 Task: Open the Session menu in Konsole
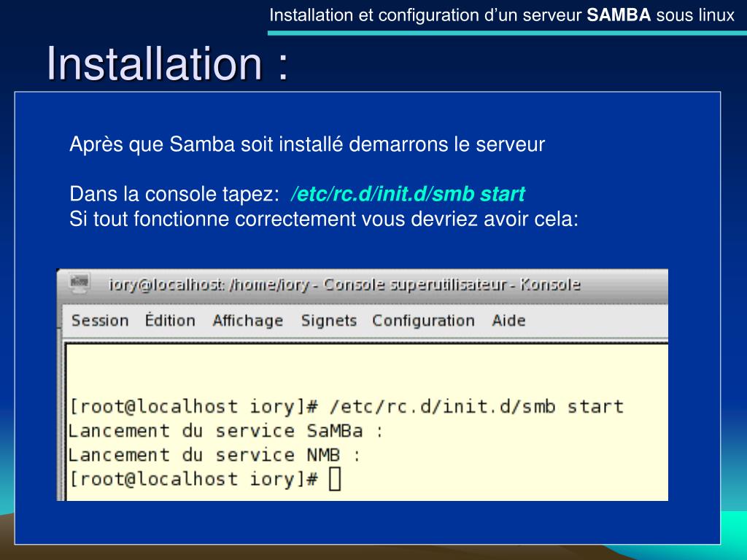tap(100, 321)
